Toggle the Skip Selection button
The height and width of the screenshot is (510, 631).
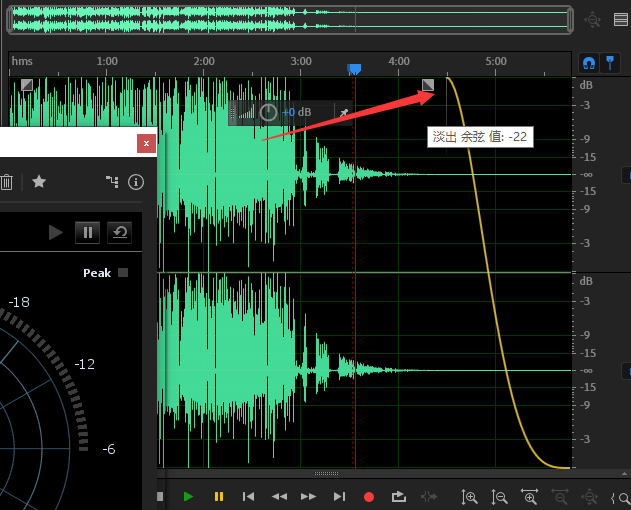click(x=429, y=497)
